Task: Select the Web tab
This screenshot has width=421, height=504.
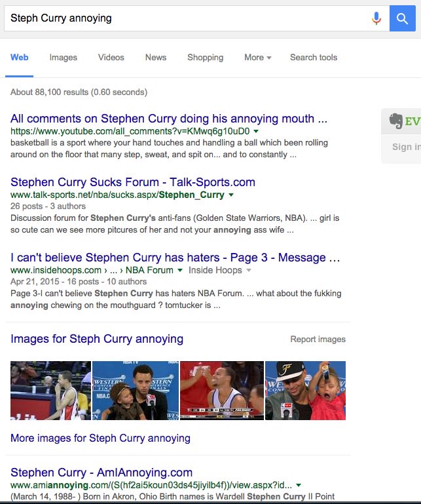Action: 19,58
